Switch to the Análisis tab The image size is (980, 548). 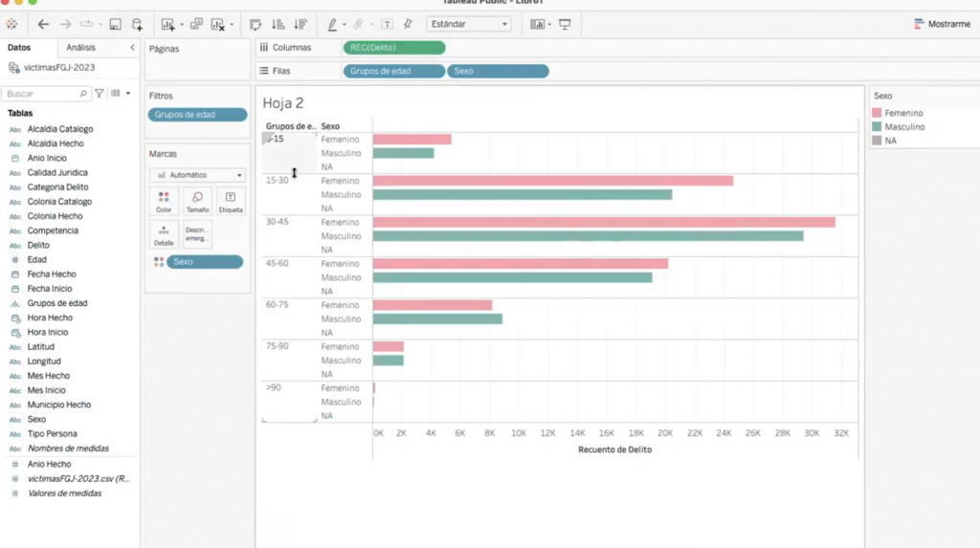click(x=80, y=48)
